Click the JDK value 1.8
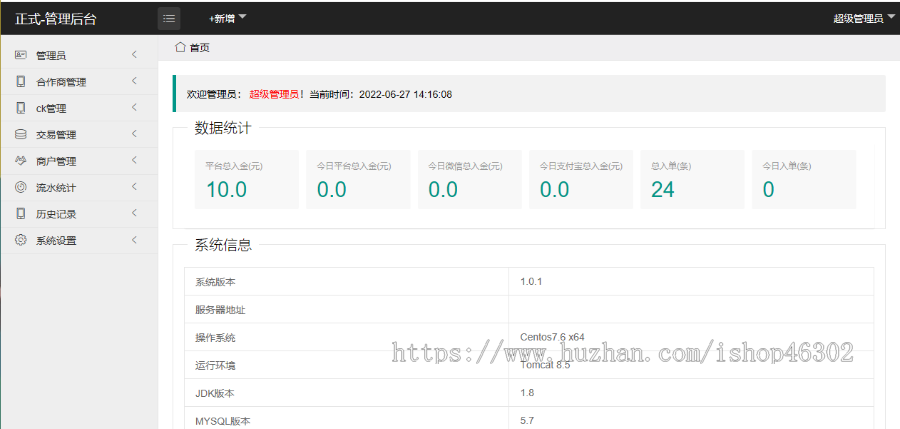 point(527,393)
